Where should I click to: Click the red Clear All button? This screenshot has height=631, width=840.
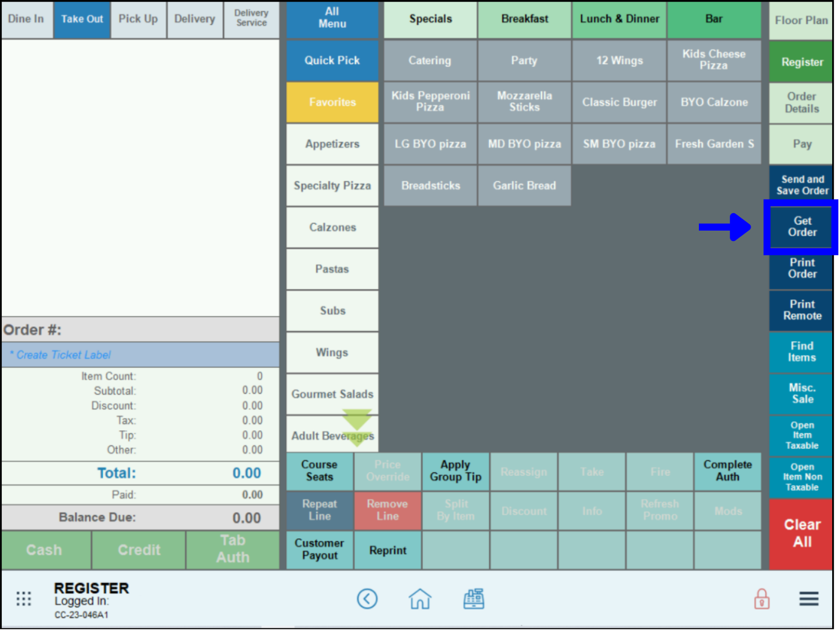coord(801,534)
